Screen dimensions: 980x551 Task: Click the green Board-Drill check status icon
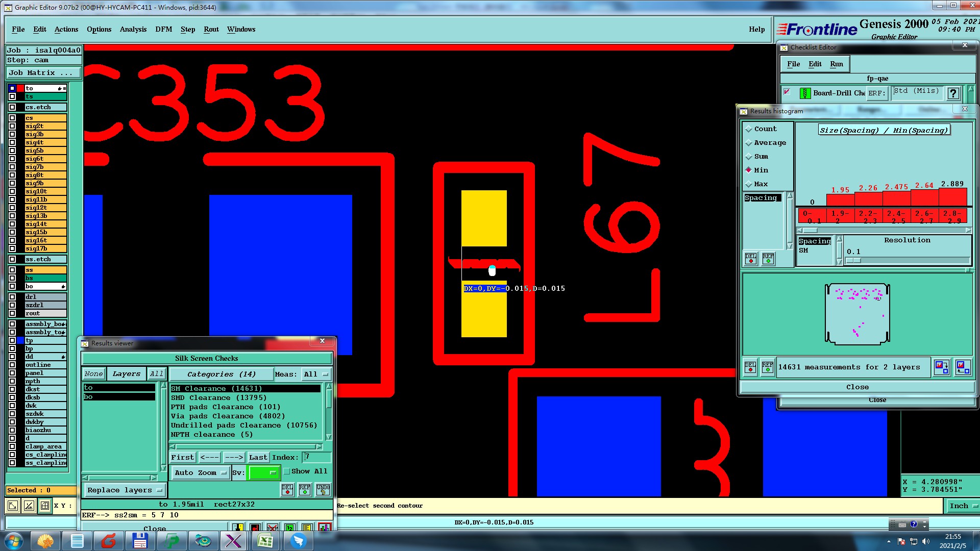(x=805, y=93)
